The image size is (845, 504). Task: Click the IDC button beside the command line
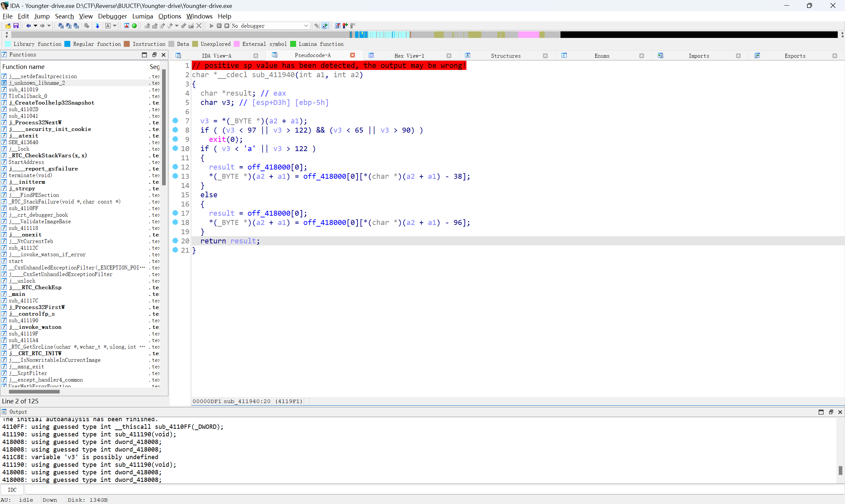tap(12, 490)
